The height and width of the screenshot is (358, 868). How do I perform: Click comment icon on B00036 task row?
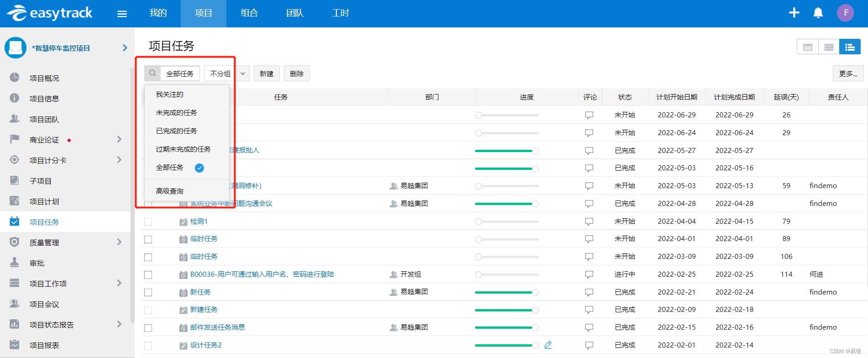pyautogui.click(x=589, y=274)
